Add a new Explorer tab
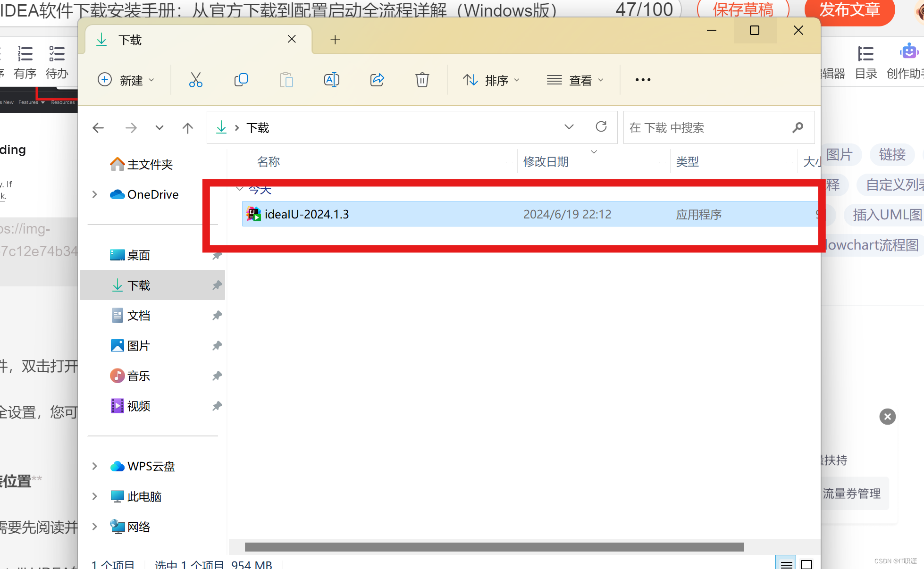 tap(335, 40)
